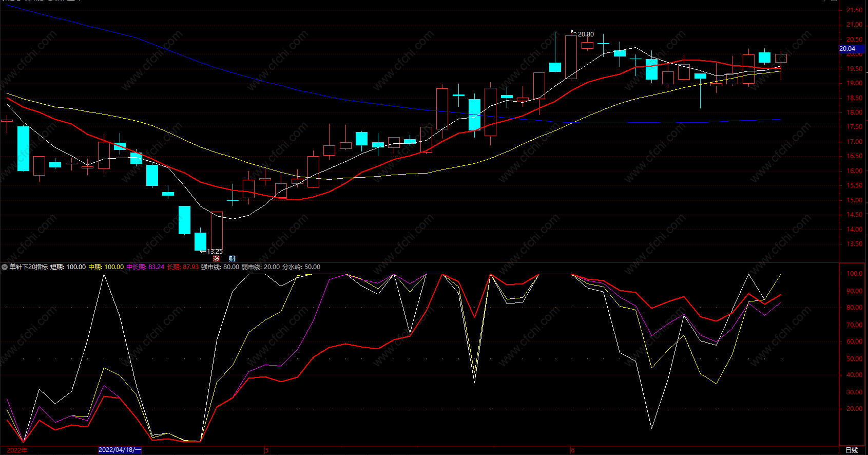Click the 分水岭: 50.00 label
The width and height of the screenshot is (868, 455).
pyautogui.click(x=301, y=267)
